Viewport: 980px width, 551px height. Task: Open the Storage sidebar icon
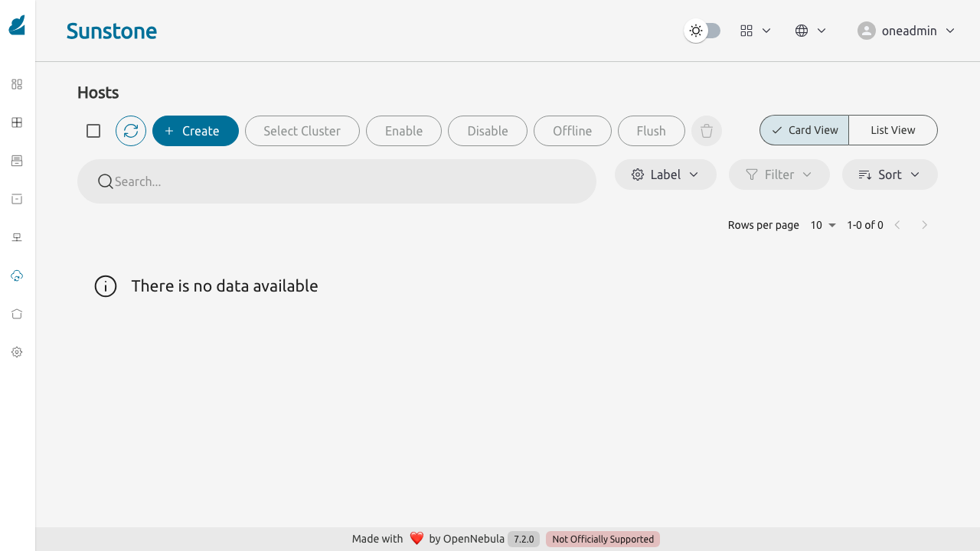(17, 199)
